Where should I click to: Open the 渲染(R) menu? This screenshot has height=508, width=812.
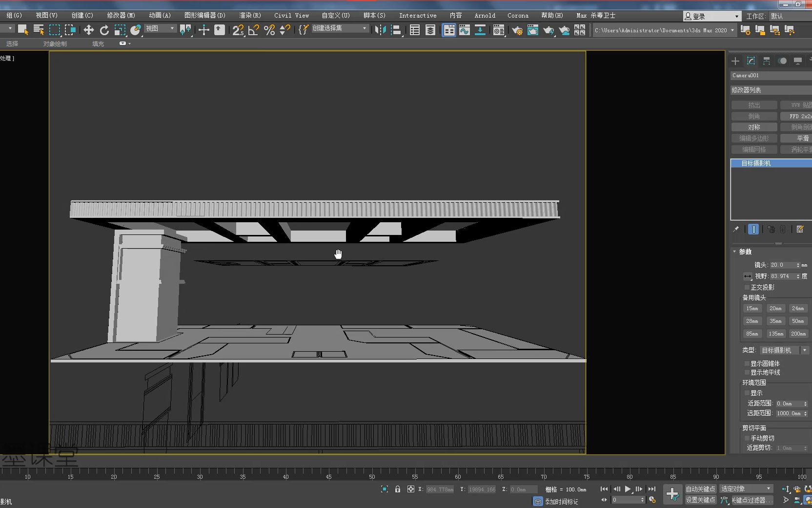click(x=249, y=15)
